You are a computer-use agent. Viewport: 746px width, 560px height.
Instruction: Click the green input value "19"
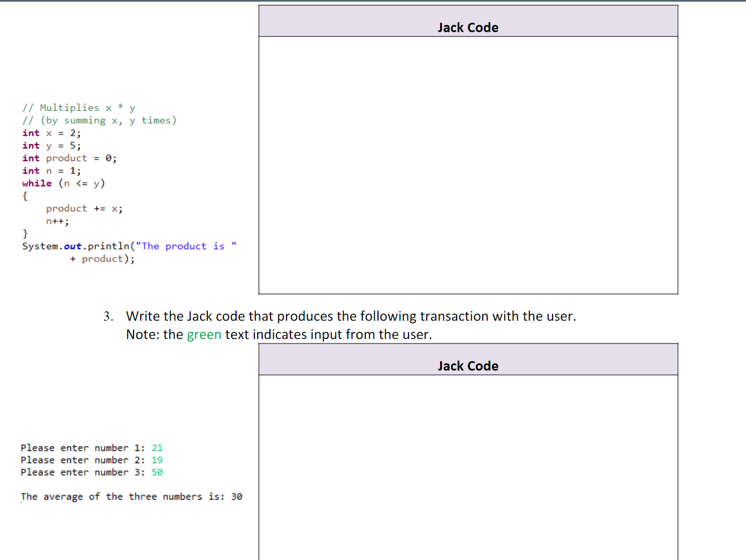pos(157,460)
